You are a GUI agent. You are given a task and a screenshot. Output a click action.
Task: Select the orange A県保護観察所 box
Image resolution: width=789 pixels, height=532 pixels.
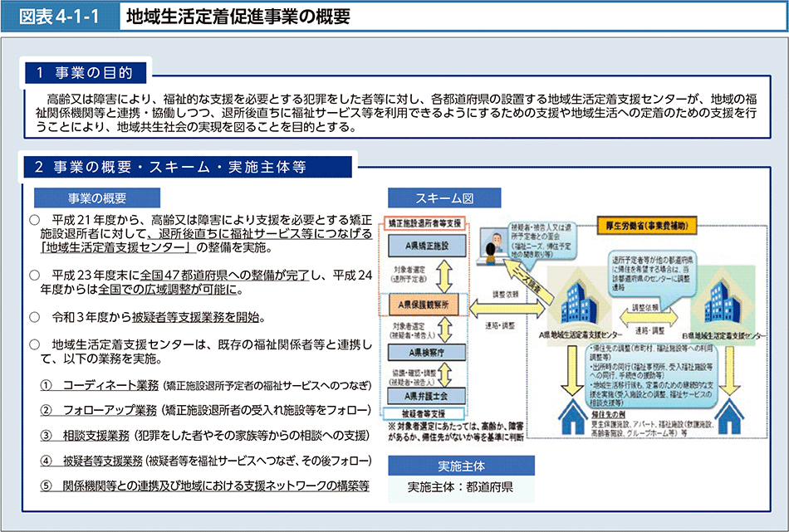(427, 306)
